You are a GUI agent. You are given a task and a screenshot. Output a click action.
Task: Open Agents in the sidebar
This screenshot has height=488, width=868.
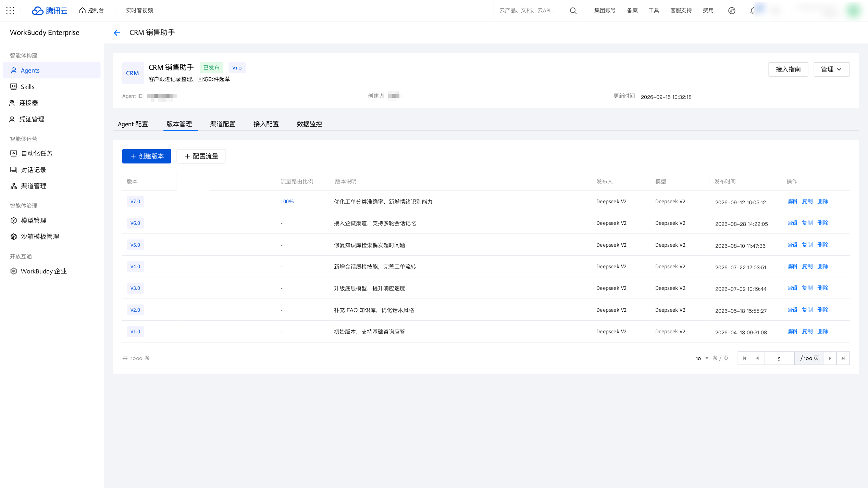[52, 70]
